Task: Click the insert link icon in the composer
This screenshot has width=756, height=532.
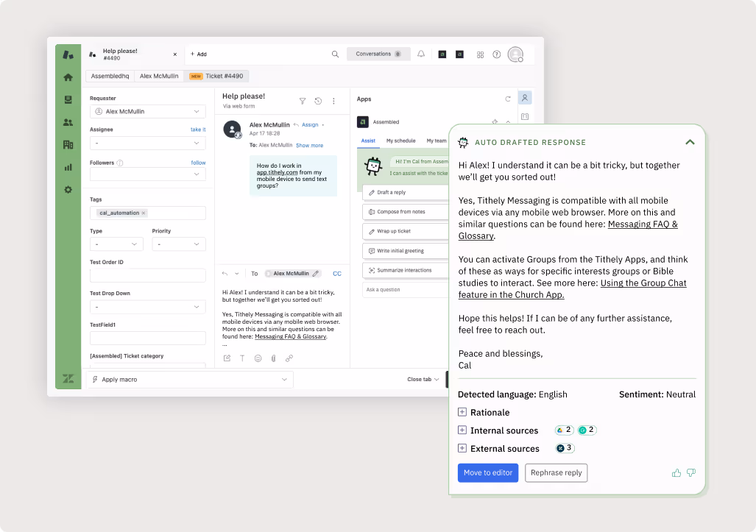Action: click(x=289, y=358)
